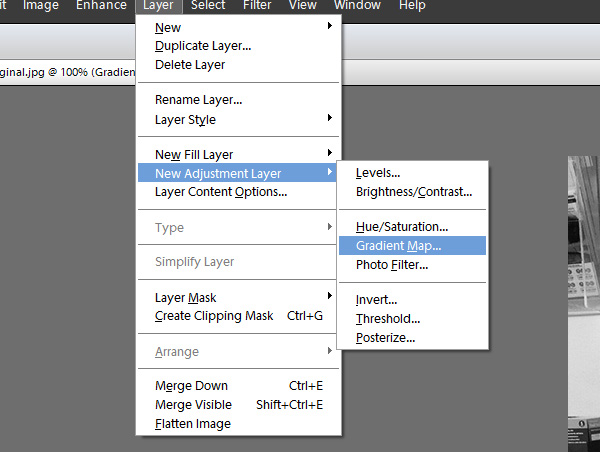Choose Posterize adjustment option

412,338
